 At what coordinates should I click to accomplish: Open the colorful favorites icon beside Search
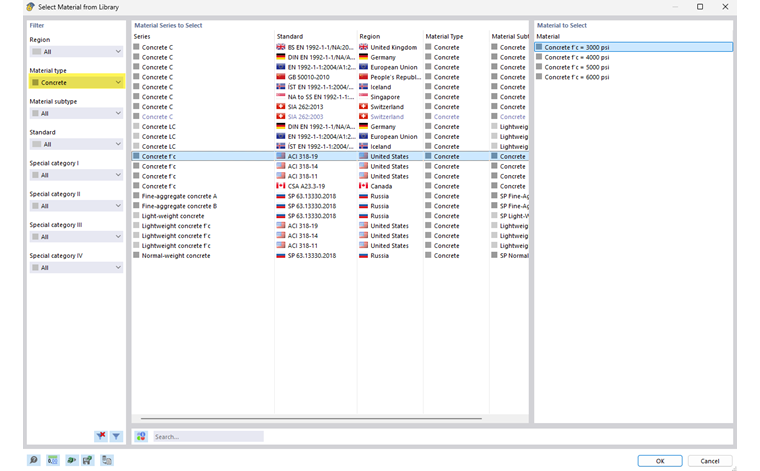[x=141, y=437]
